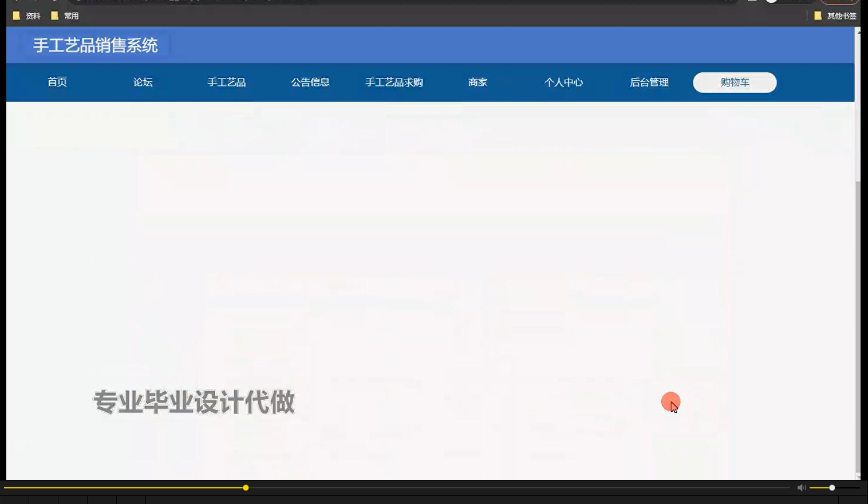Open the 个人中心 page
This screenshot has height=504, width=868.
pos(563,82)
